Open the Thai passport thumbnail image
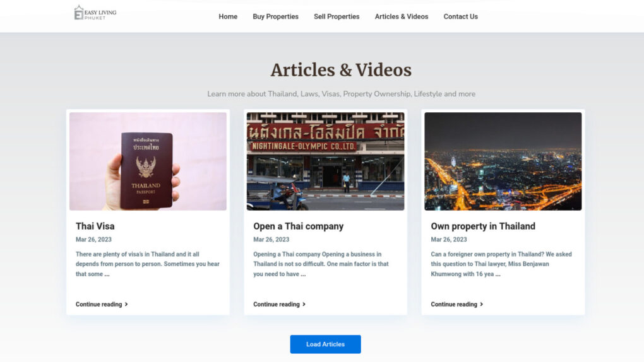 click(148, 161)
